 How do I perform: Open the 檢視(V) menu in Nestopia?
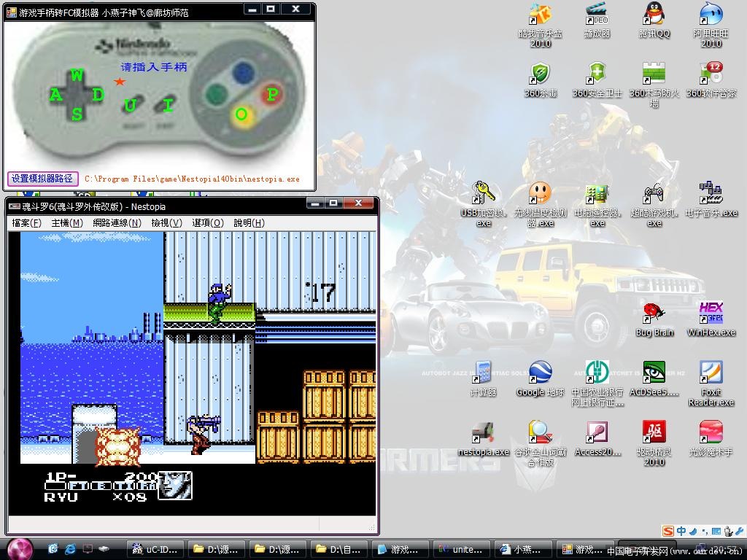167,223
